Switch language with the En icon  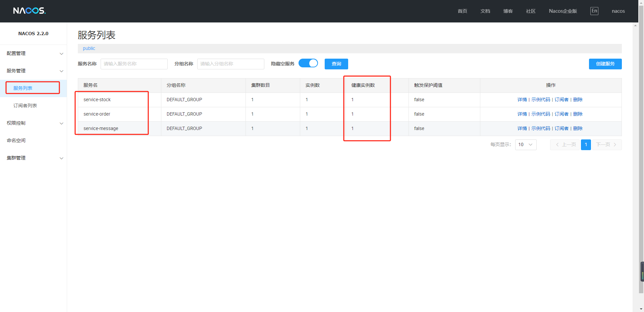(x=594, y=11)
